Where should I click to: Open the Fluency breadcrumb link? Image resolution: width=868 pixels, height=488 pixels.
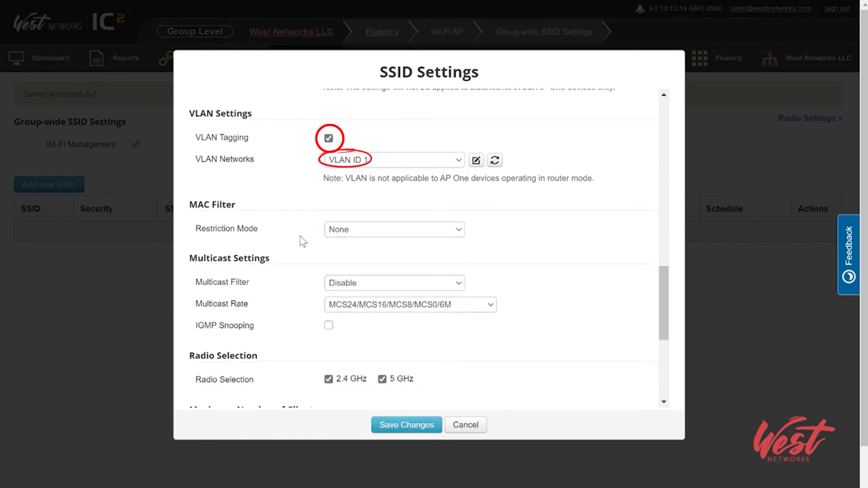pyautogui.click(x=382, y=32)
